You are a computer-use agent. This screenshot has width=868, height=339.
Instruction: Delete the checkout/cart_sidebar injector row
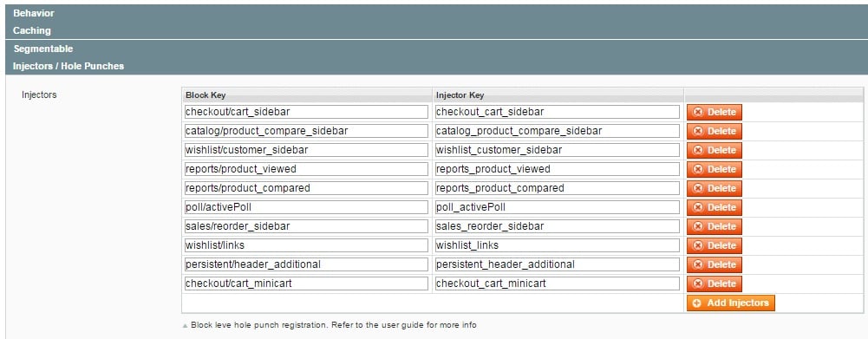coord(715,112)
